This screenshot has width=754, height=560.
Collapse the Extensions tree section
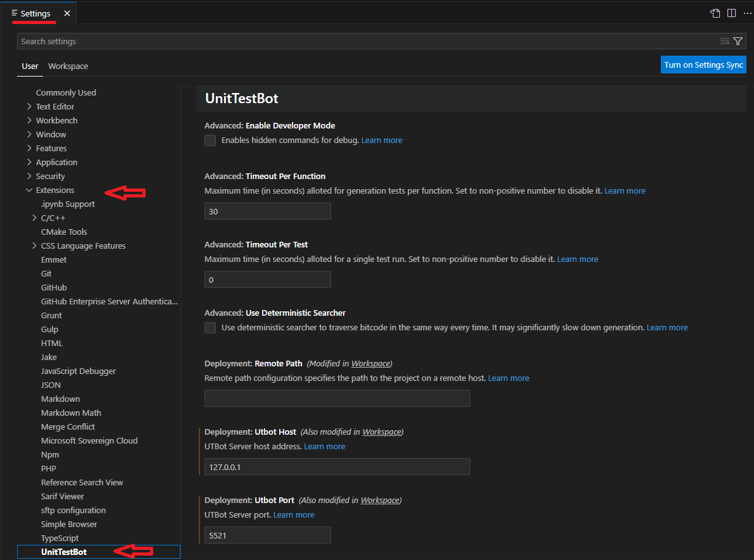click(x=29, y=190)
